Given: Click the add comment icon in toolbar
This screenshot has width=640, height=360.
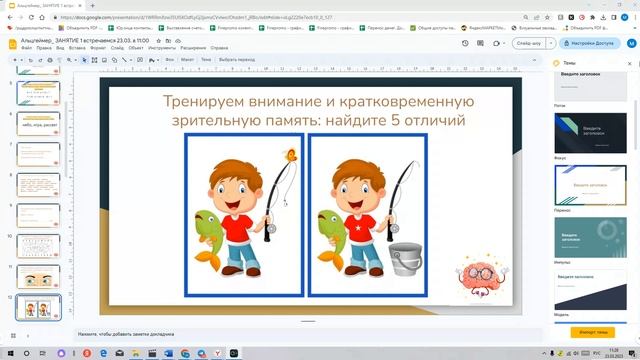Looking at the screenshot, I should 140,60.
